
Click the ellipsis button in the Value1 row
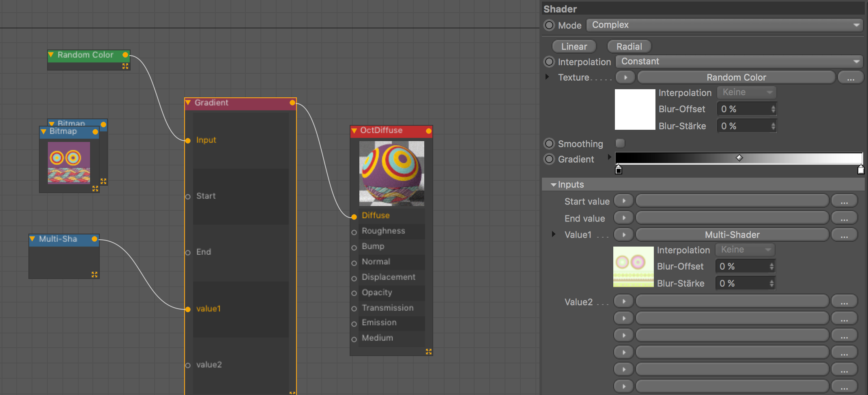[x=844, y=234]
